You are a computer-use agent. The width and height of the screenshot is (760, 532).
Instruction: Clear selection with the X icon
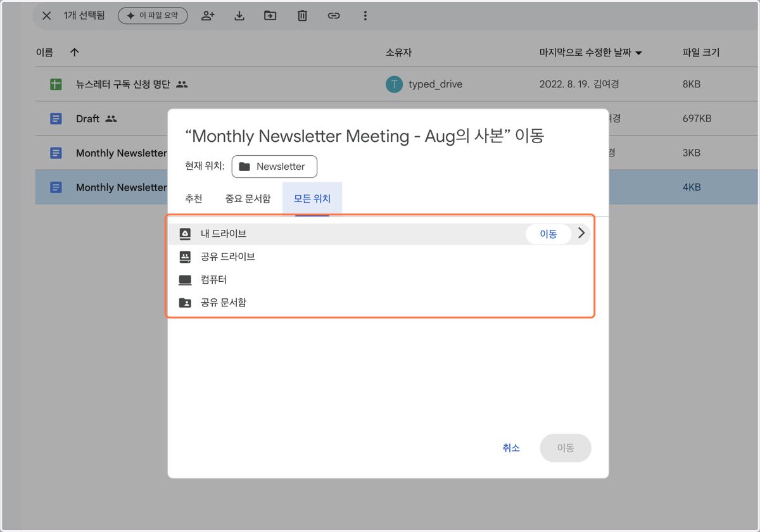point(46,16)
